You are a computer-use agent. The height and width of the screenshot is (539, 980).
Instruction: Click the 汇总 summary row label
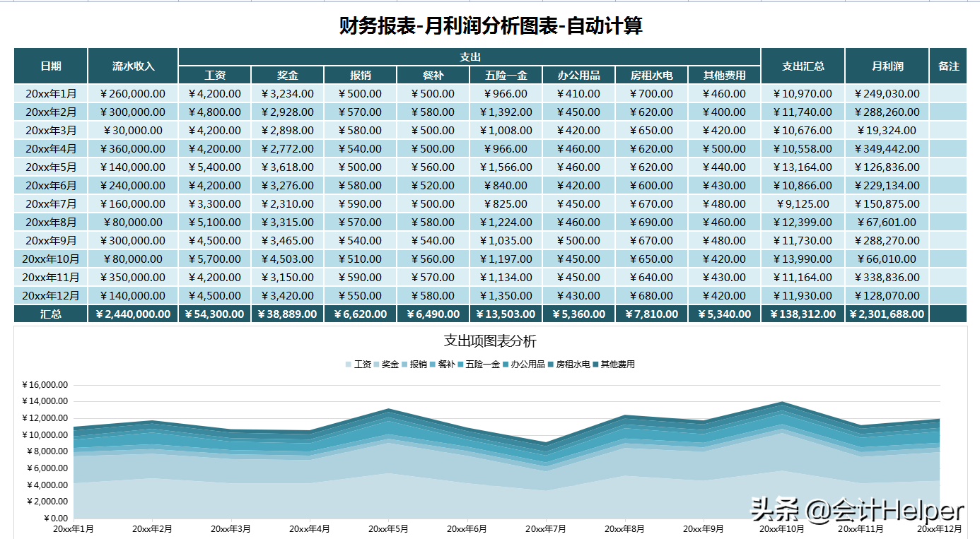[49, 313]
